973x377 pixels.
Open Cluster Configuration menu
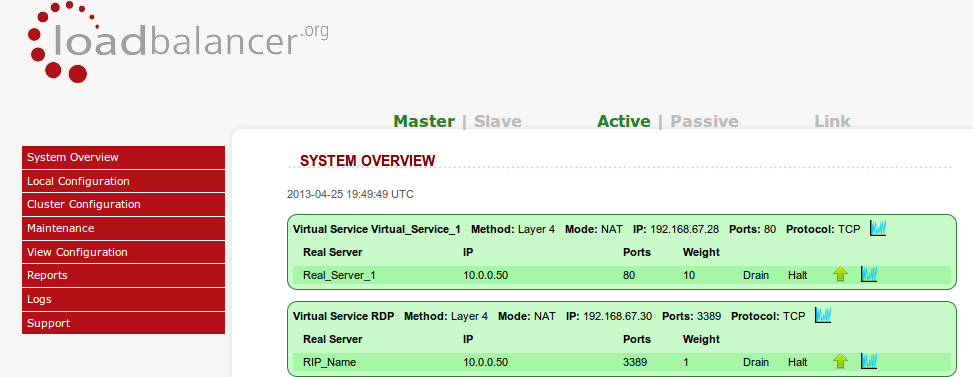pyautogui.click(x=123, y=205)
